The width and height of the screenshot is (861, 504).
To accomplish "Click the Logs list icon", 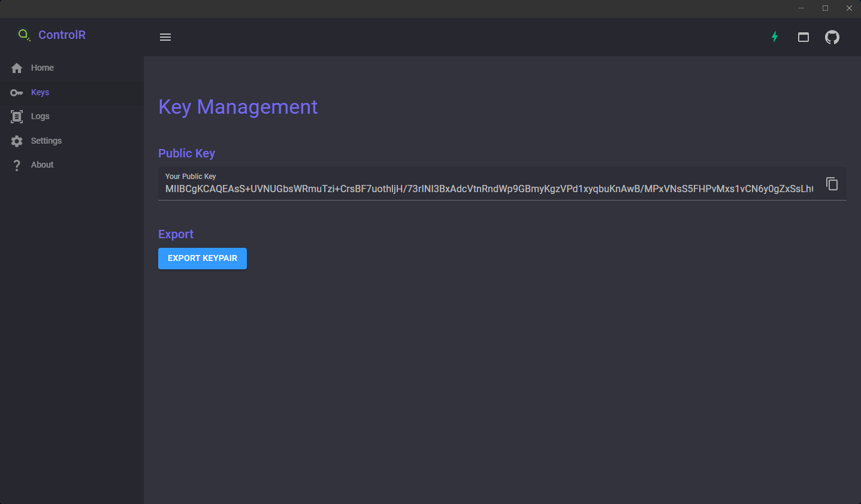I will (17, 117).
